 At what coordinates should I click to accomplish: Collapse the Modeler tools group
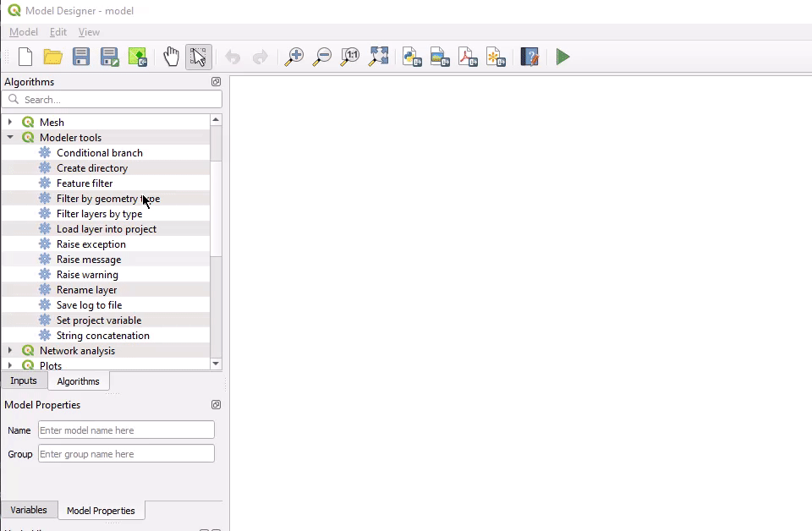pyautogui.click(x=10, y=138)
